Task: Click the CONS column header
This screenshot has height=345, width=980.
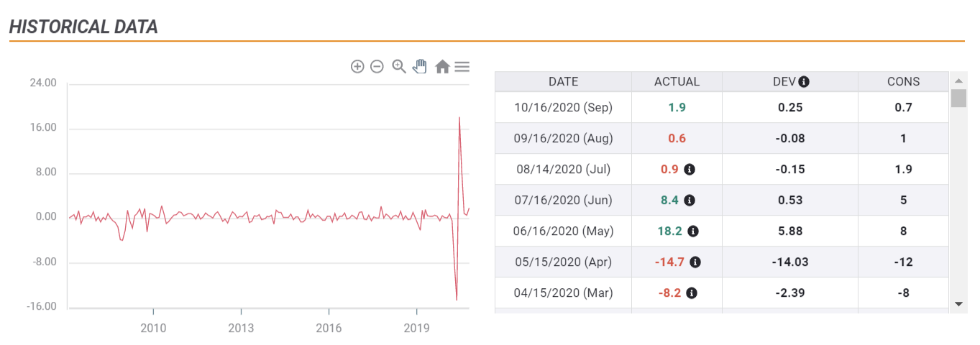Action: tap(903, 82)
